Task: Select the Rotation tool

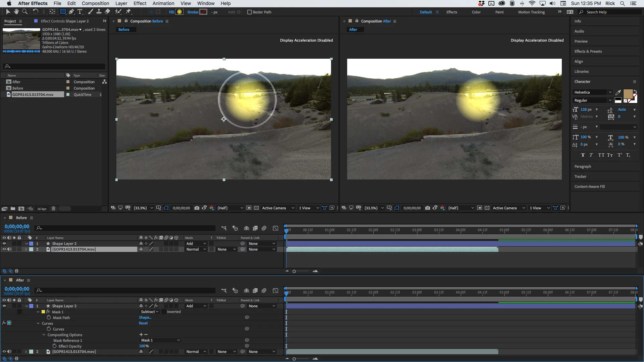Action: point(35,12)
